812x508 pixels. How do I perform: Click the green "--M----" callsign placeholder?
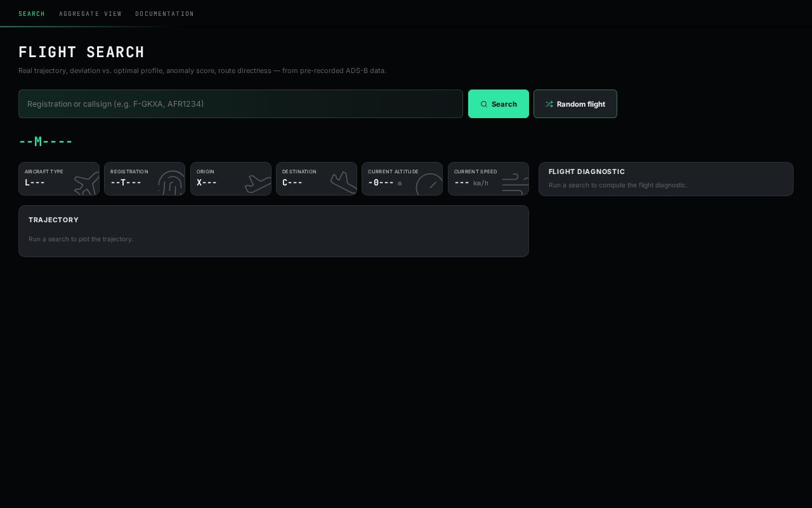coord(46,142)
